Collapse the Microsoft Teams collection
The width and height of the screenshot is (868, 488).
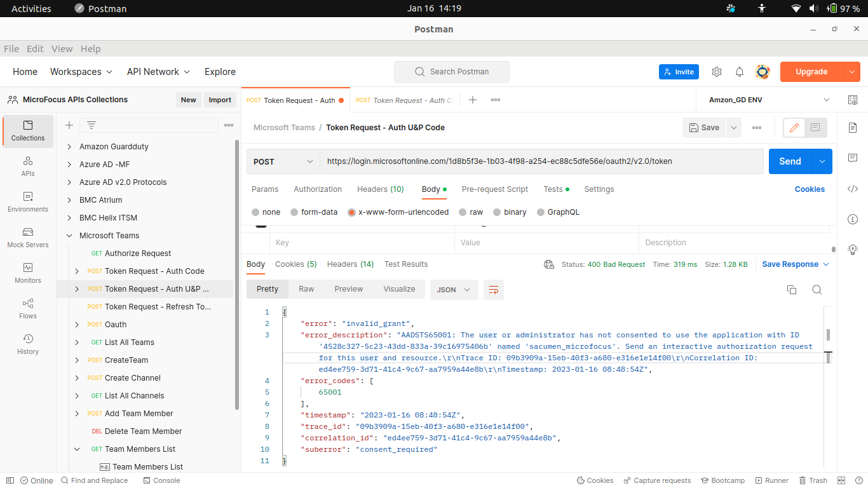[x=69, y=236]
